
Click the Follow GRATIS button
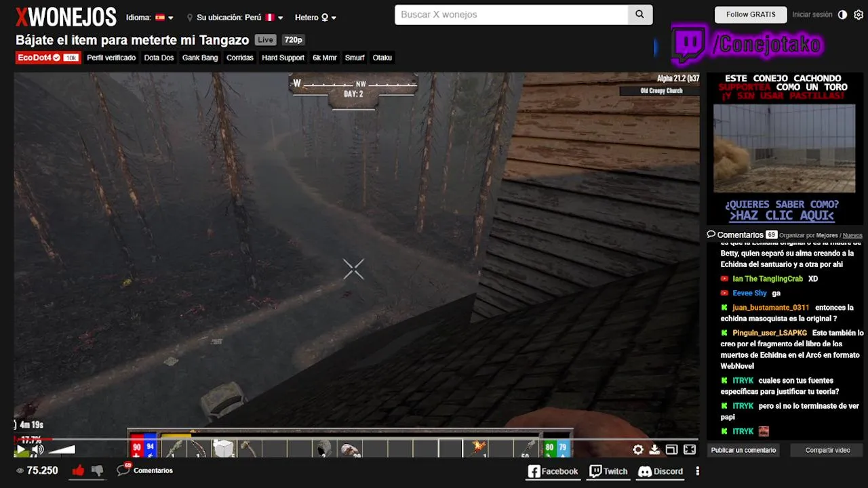pos(751,14)
